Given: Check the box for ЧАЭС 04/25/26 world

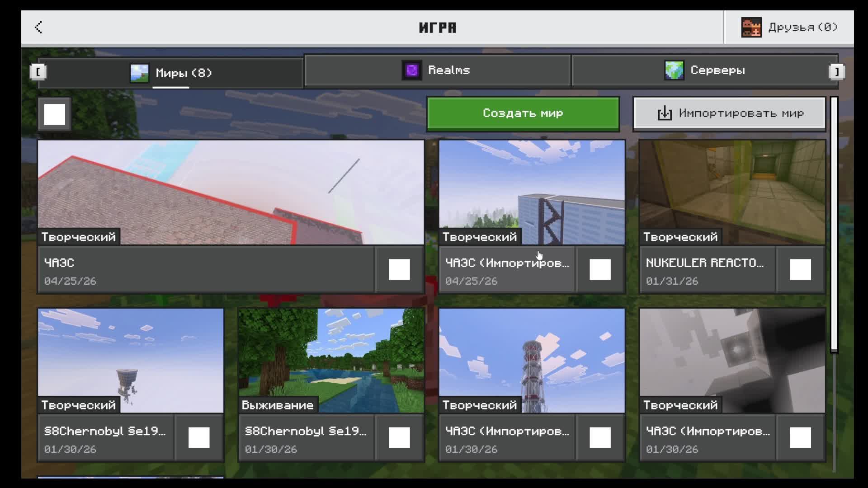Looking at the screenshot, I should pos(399,270).
